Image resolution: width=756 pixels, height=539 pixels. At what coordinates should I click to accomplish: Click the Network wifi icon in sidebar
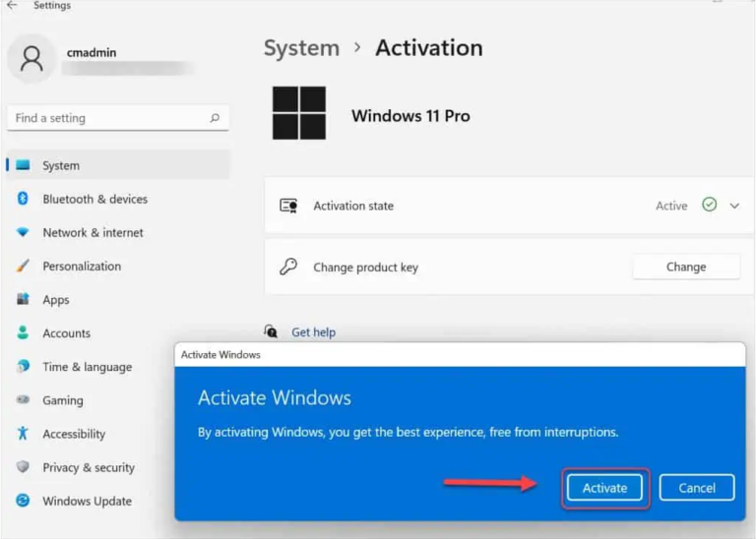coord(23,232)
